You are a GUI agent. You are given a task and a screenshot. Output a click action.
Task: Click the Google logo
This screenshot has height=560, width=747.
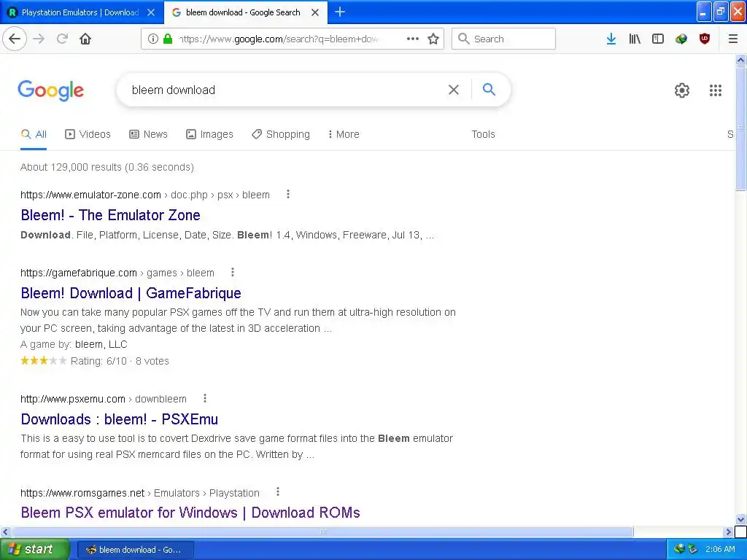[51, 90]
